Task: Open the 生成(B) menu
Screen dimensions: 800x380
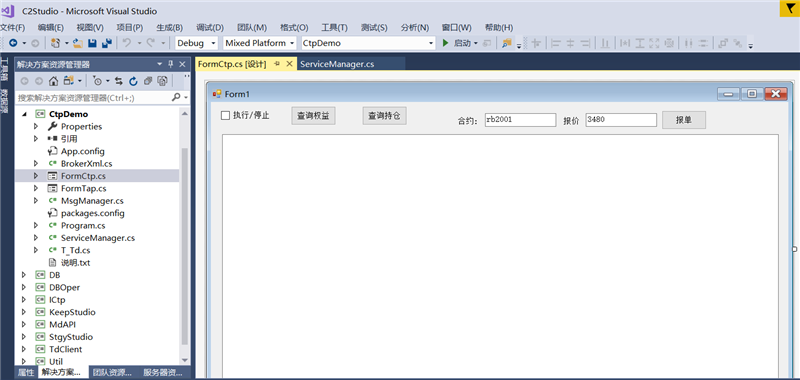Action: [169, 28]
